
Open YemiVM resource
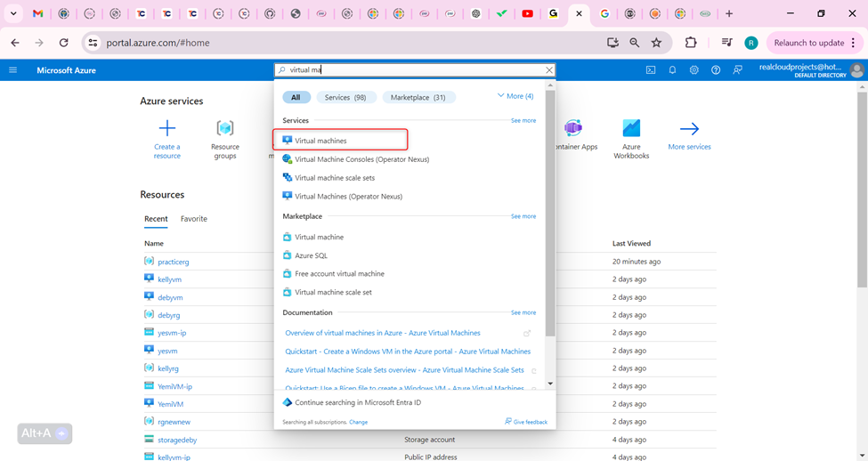tap(171, 404)
